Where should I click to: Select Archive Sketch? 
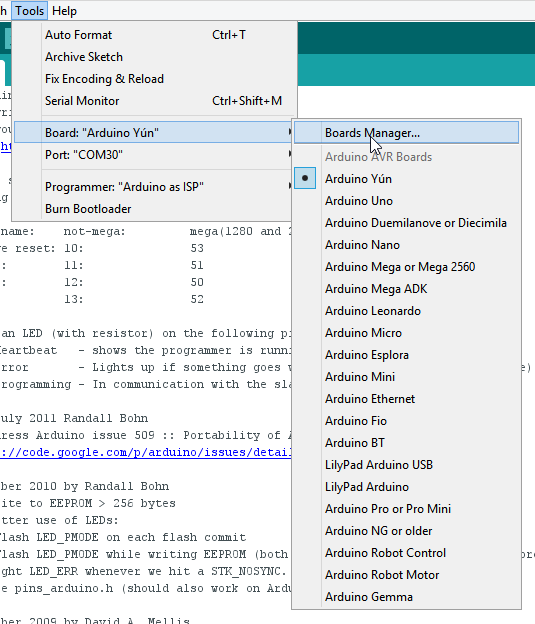coord(154,57)
